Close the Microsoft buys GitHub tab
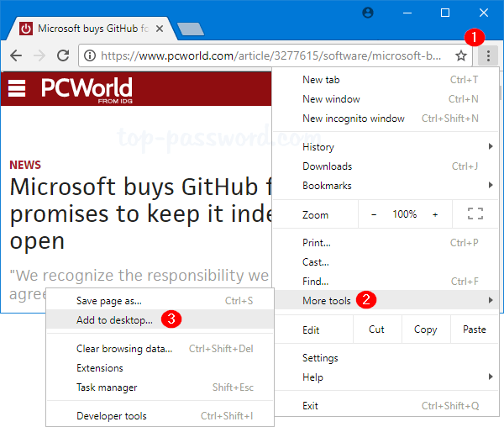 pos(160,29)
